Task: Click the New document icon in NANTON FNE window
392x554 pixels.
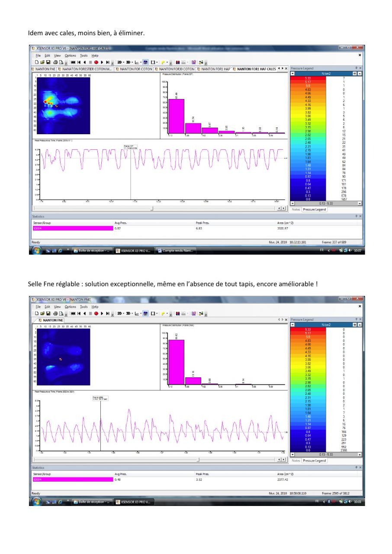Action: 37,313
